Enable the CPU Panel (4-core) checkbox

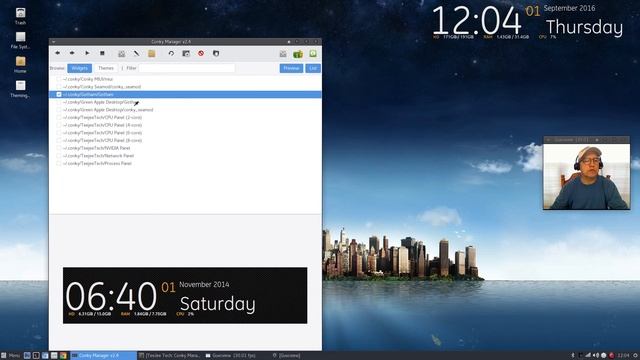(x=59, y=125)
